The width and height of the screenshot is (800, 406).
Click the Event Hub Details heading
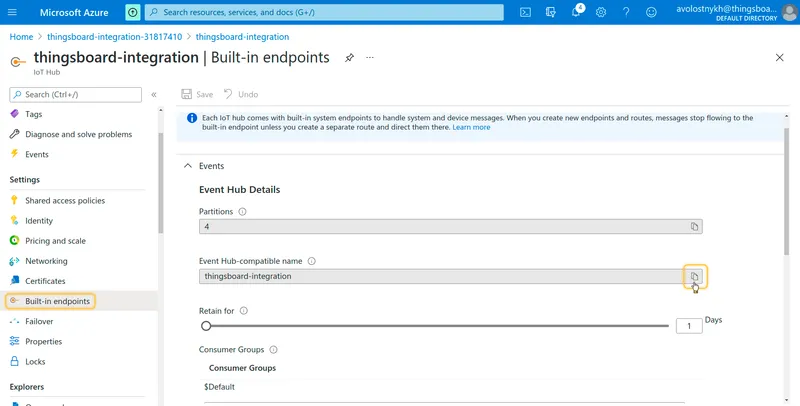[239, 190]
